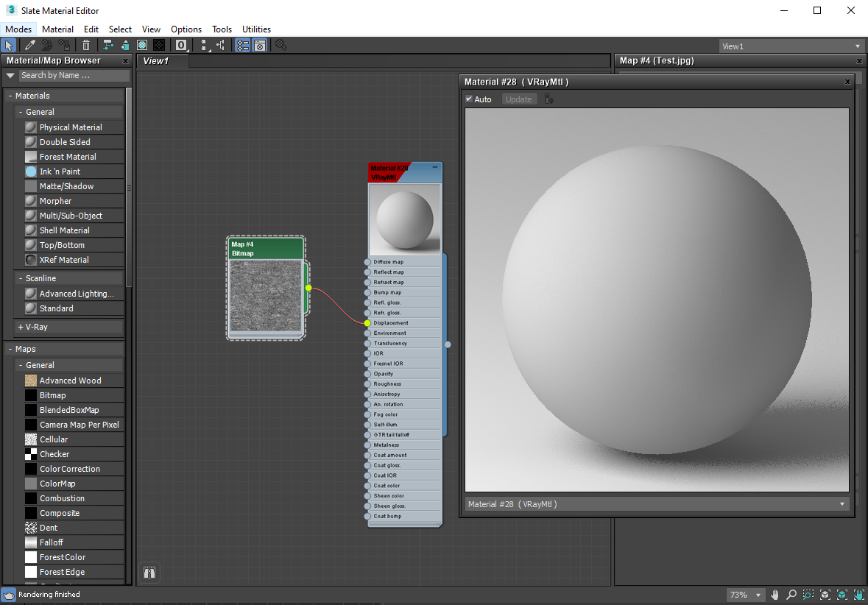Click the Advanced Wood preview swatch

pyautogui.click(x=30, y=381)
